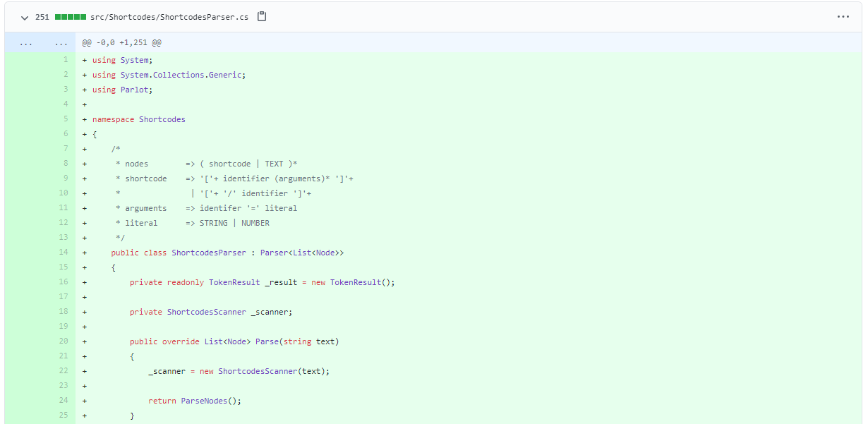868x424 pixels.
Task: Click the green diffstat bar blocks
Action: 70,17
